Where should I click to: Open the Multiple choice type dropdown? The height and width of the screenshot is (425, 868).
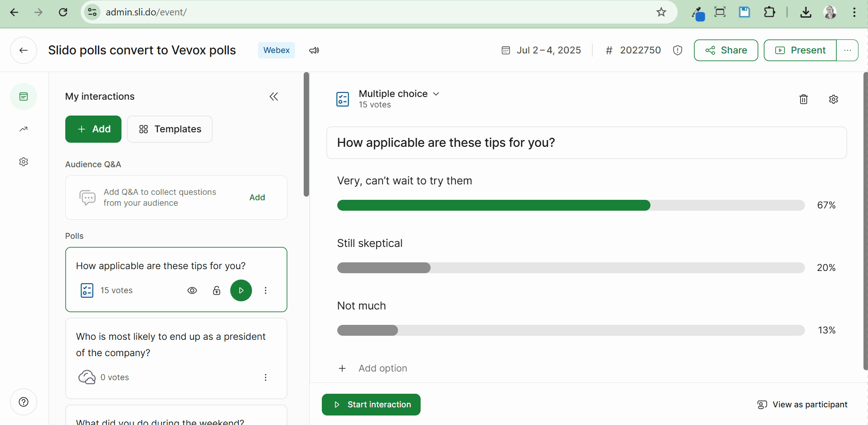pyautogui.click(x=436, y=94)
